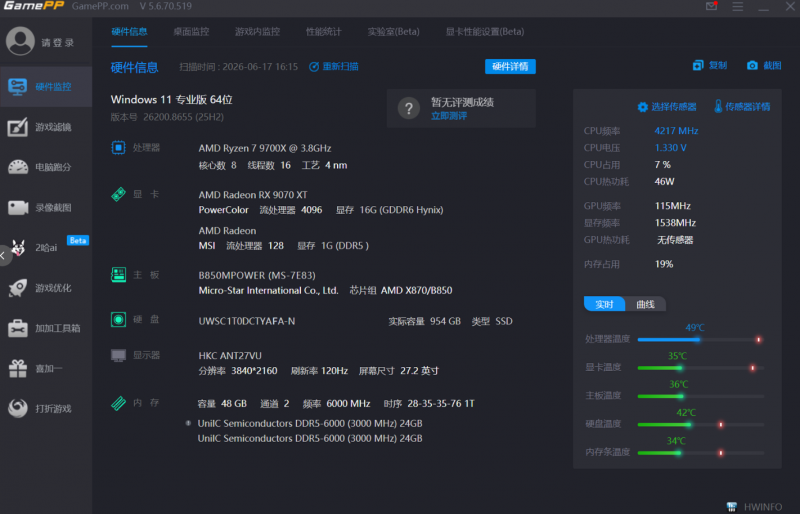The image size is (800, 514).
Task: Click the question mark score icon
Action: tap(409, 108)
